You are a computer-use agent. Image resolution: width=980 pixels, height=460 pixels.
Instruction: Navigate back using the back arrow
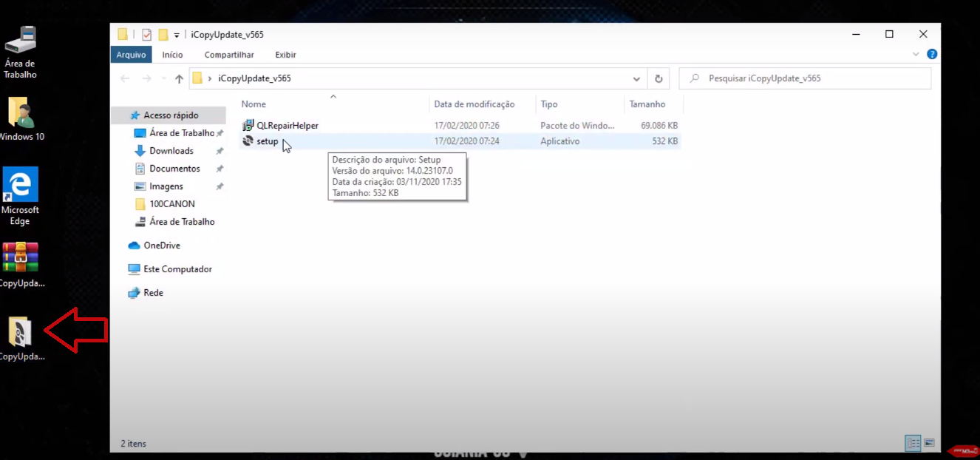click(124, 78)
